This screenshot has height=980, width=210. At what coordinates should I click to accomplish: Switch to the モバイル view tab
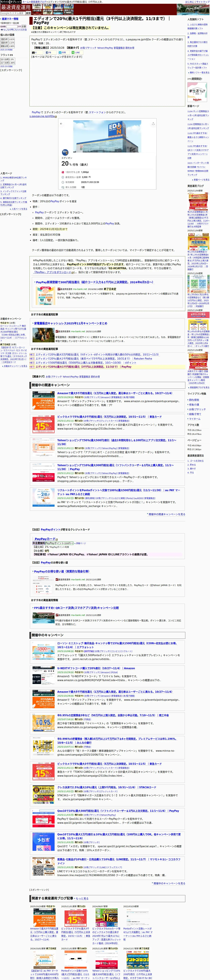coord(5,2)
